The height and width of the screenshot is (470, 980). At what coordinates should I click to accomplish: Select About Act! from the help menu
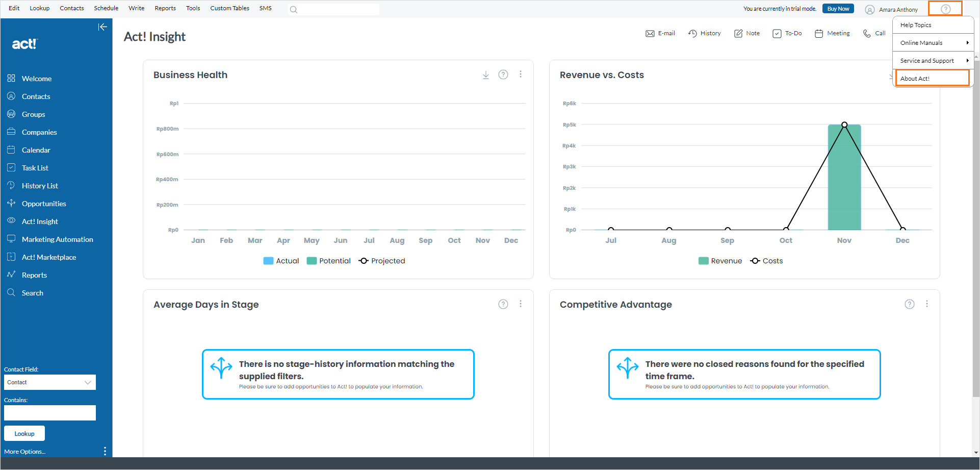(933, 78)
